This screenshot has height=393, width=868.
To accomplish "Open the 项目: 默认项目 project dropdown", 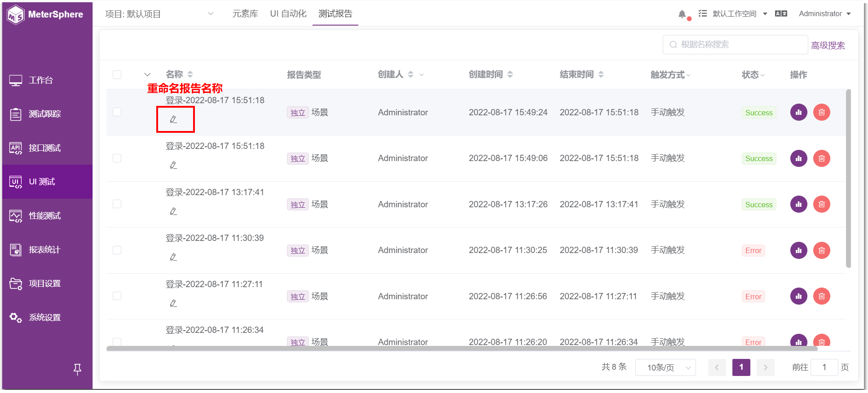I will [159, 14].
